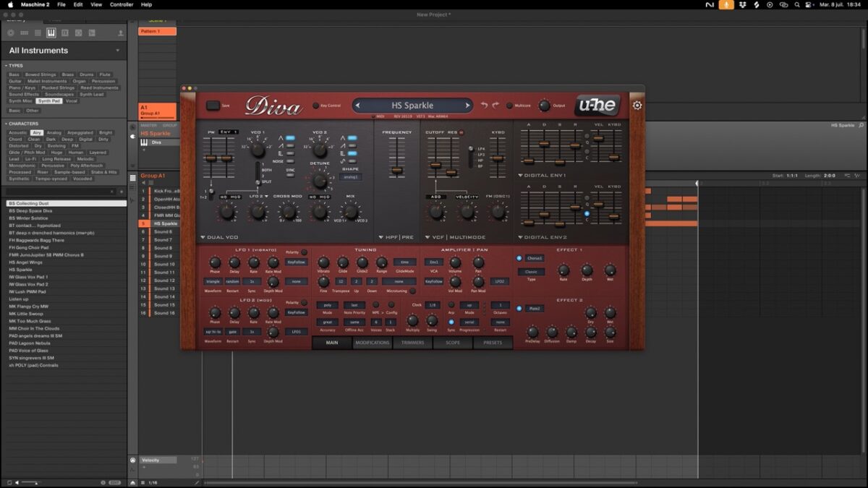868x488 pixels.
Task: Toggle the Multicore switch
Action: point(509,106)
